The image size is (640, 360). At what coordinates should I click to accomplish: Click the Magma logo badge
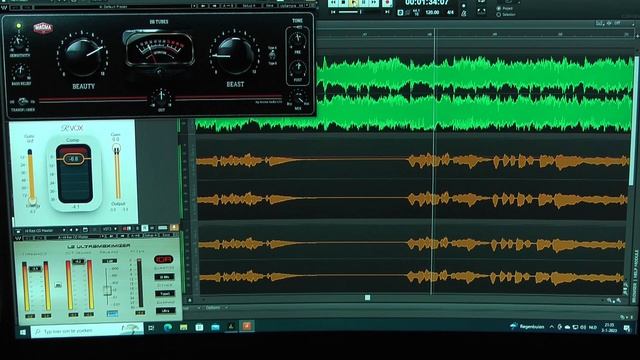coord(43,28)
